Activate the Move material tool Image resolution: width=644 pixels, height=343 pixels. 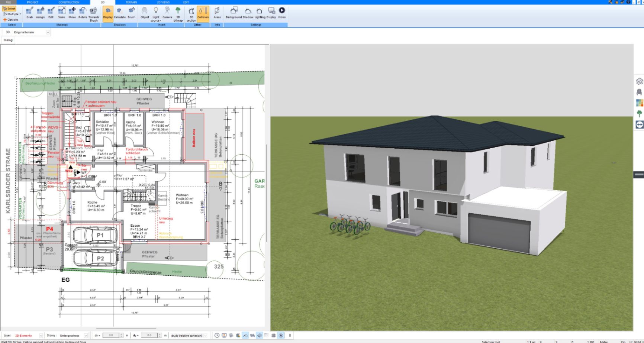coord(72,13)
